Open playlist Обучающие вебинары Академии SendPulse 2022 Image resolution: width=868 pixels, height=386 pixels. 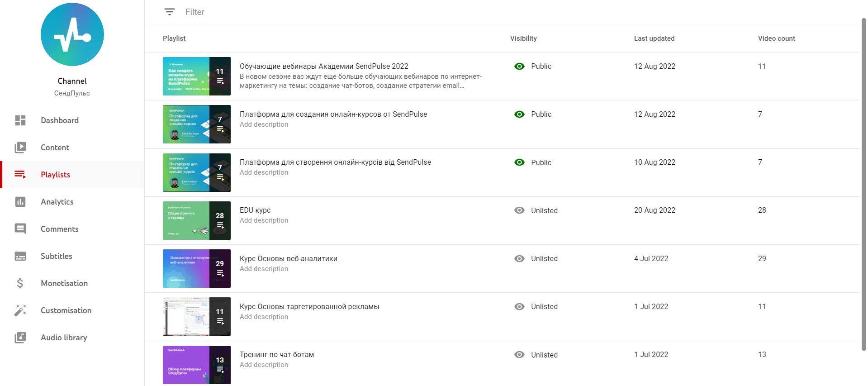point(324,66)
